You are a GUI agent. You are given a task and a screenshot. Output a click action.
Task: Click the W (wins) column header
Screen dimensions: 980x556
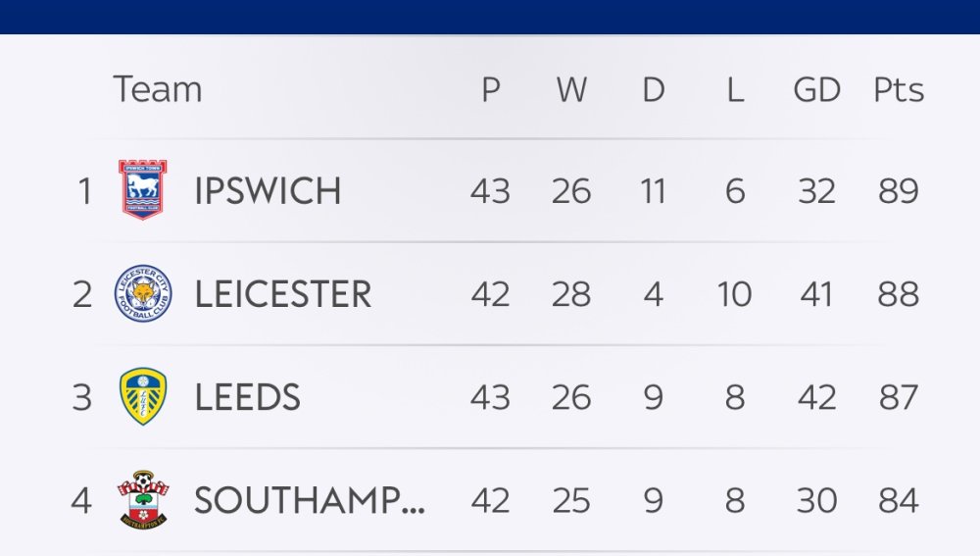(x=571, y=90)
